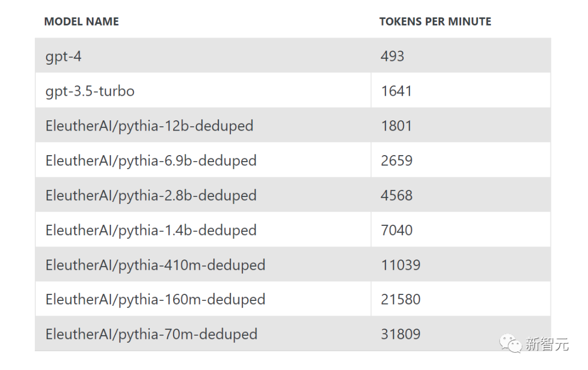Click the EleutherAI/pythia-410m-deduped model name
The height and width of the screenshot is (370, 588).
pos(155,265)
